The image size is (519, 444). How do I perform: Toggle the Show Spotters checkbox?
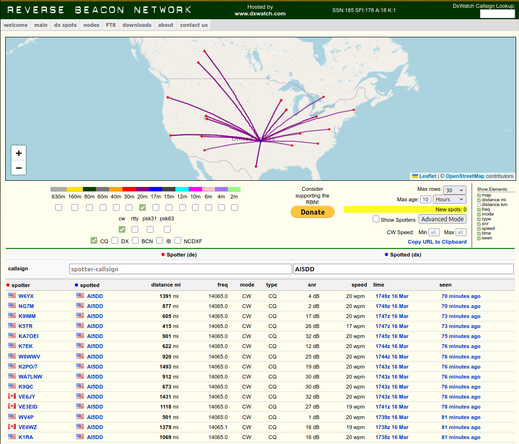(x=376, y=219)
